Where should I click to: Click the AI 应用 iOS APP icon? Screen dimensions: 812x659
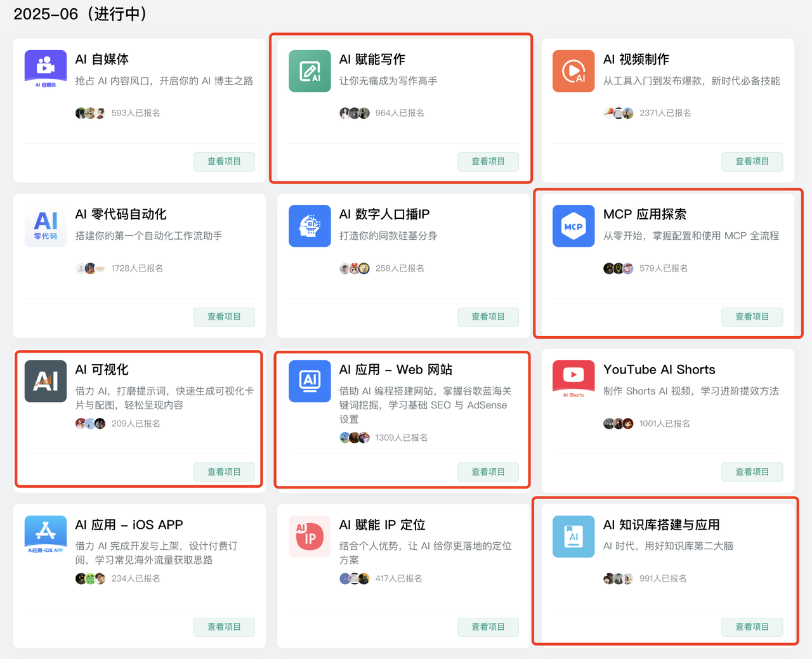coord(46,537)
